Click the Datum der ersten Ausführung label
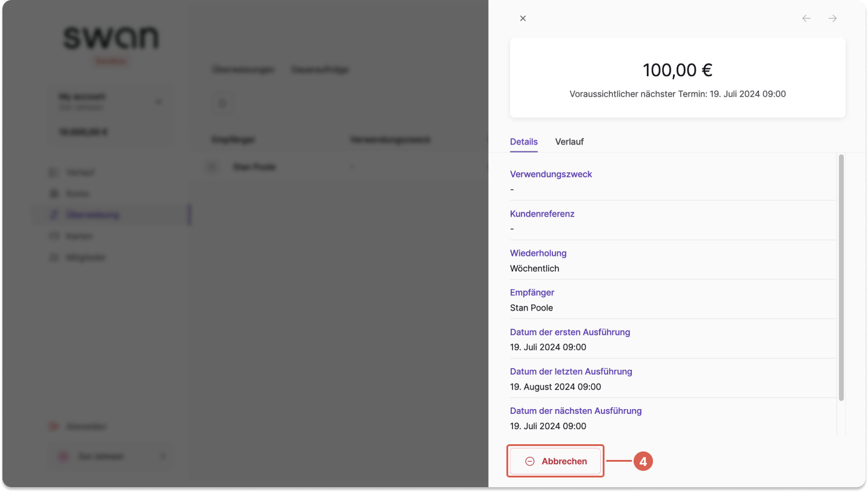The width and height of the screenshot is (868, 492). [570, 332]
